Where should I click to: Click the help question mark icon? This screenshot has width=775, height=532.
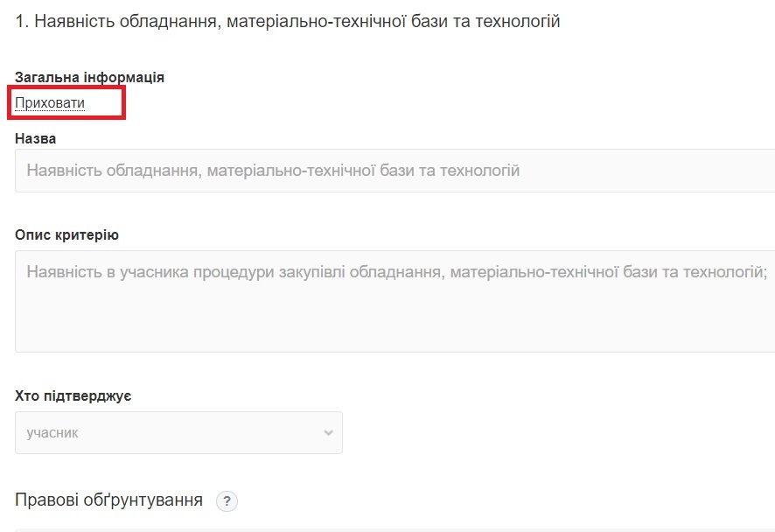click(227, 501)
